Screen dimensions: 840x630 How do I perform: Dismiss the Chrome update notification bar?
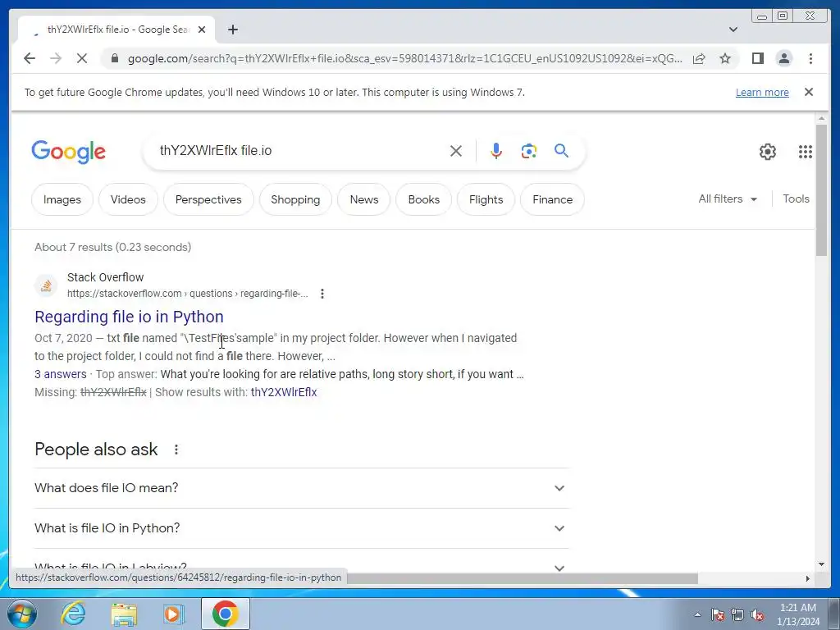(809, 92)
